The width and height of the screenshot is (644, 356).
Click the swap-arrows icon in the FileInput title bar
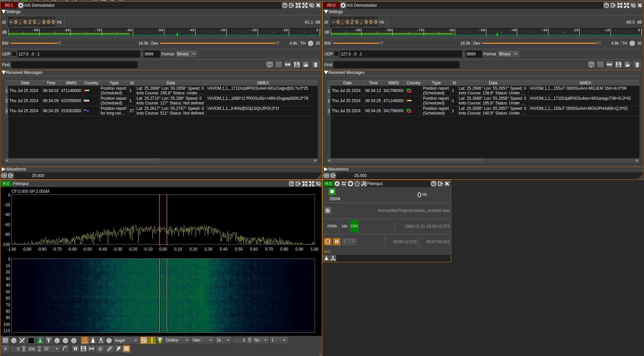pos(344,184)
